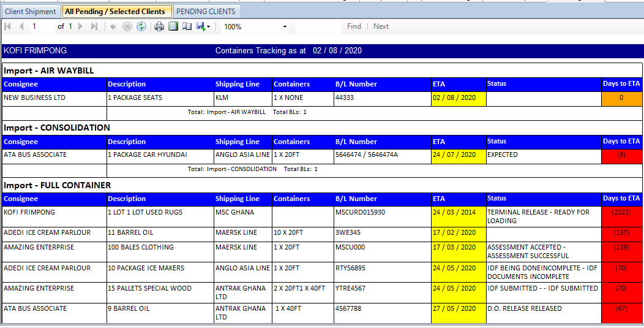Print the report with the printer icon

159,26
